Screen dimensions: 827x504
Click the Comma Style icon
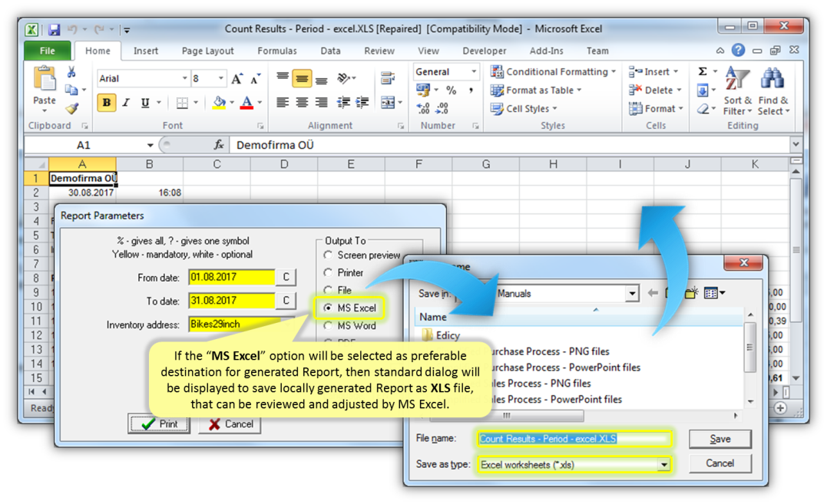(471, 90)
